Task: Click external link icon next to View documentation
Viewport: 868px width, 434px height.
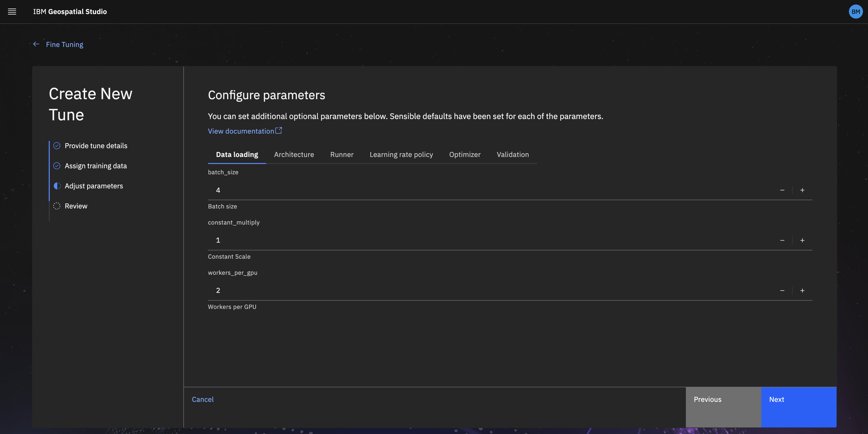Action: [279, 130]
